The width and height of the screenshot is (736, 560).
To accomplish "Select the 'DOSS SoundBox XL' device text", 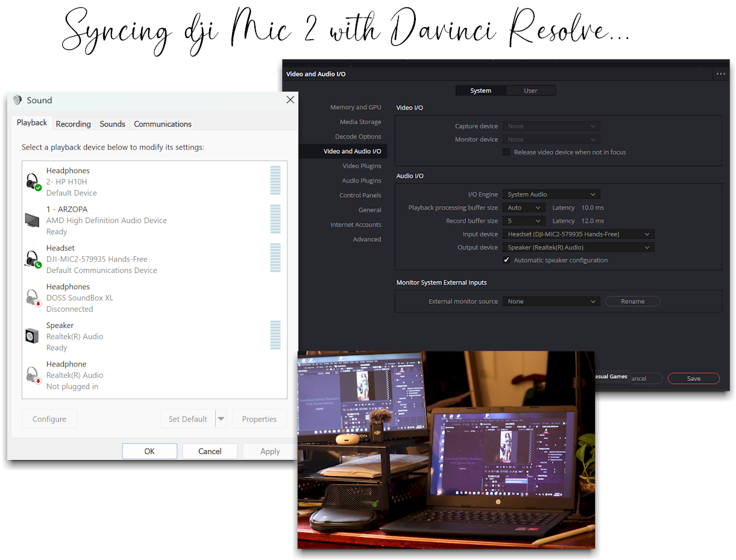I will pyautogui.click(x=80, y=298).
